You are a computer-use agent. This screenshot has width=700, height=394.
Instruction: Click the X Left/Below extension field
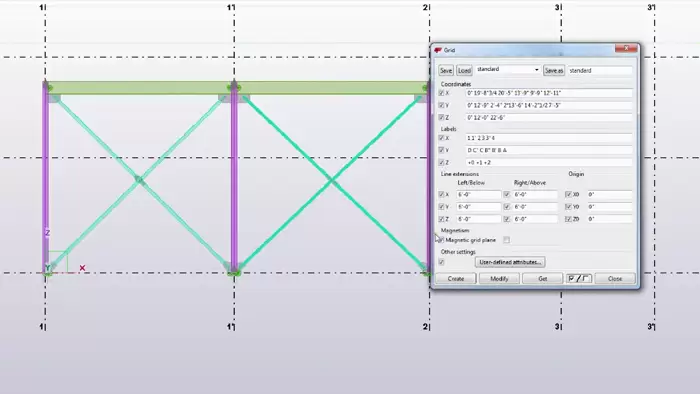click(x=479, y=195)
